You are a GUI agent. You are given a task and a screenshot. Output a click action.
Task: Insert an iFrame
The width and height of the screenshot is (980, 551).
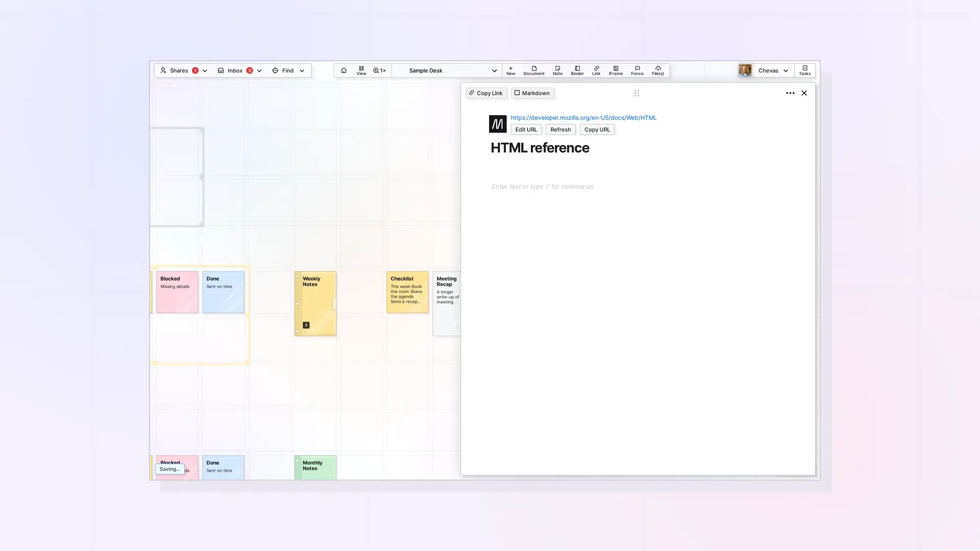[x=616, y=70]
